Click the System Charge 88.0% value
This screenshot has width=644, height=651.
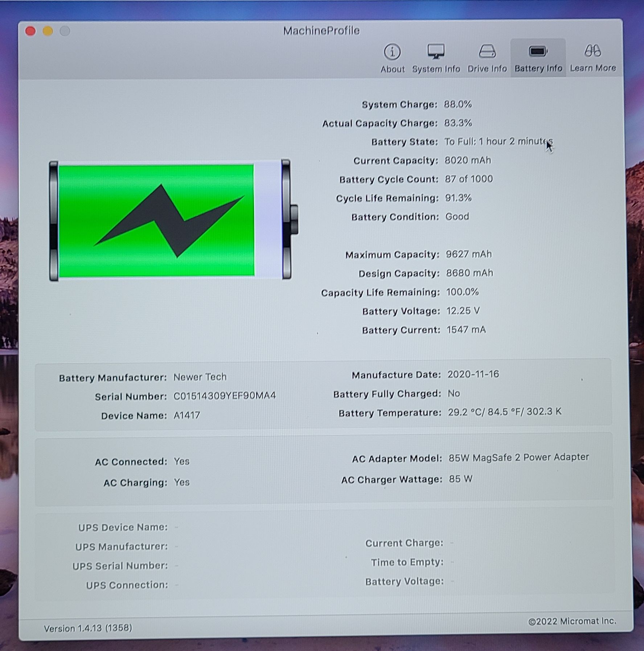[x=458, y=104]
